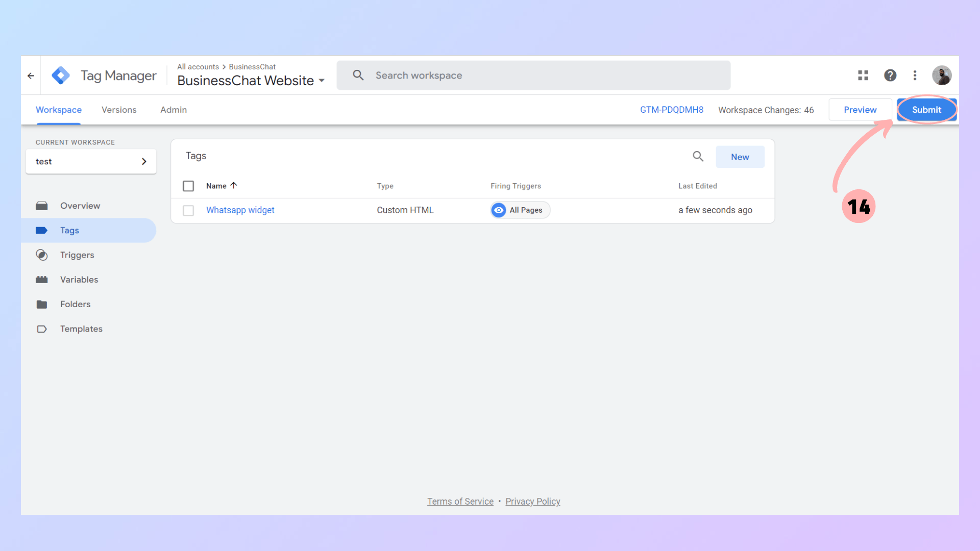Select the Templates sidebar icon
The image size is (980, 551).
pyautogui.click(x=42, y=329)
